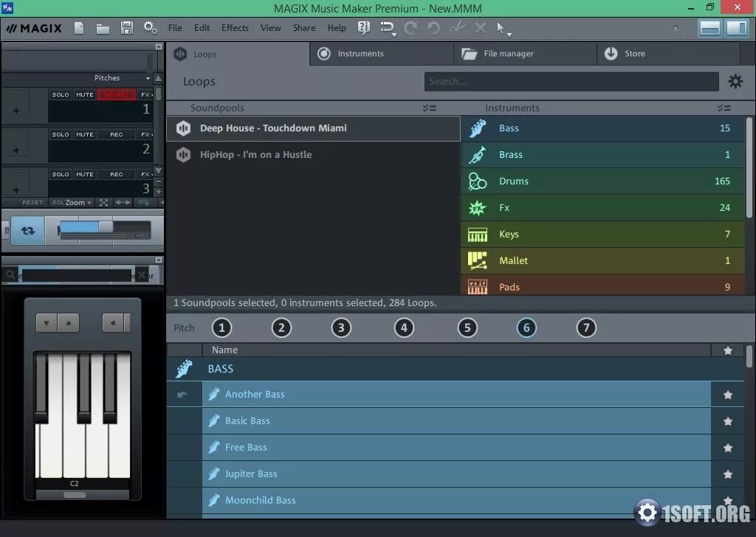This screenshot has width=756, height=537.
Task: Open the Share menu
Action: (303, 28)
